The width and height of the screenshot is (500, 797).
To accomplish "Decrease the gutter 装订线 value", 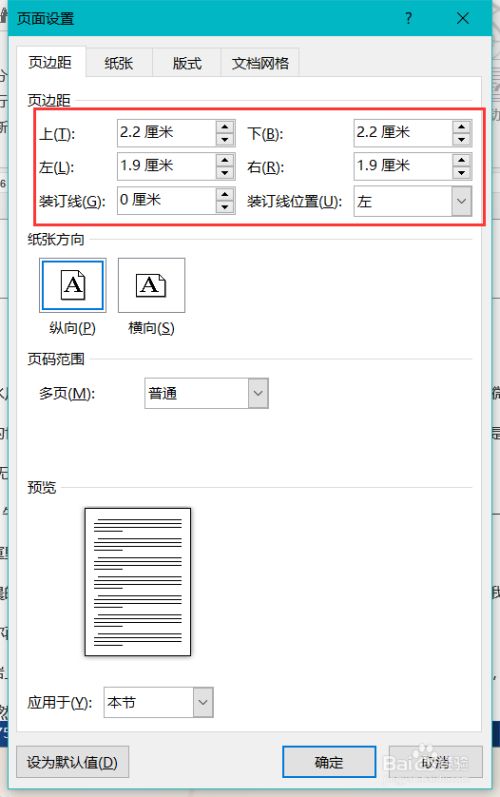I will click(225, 207).
